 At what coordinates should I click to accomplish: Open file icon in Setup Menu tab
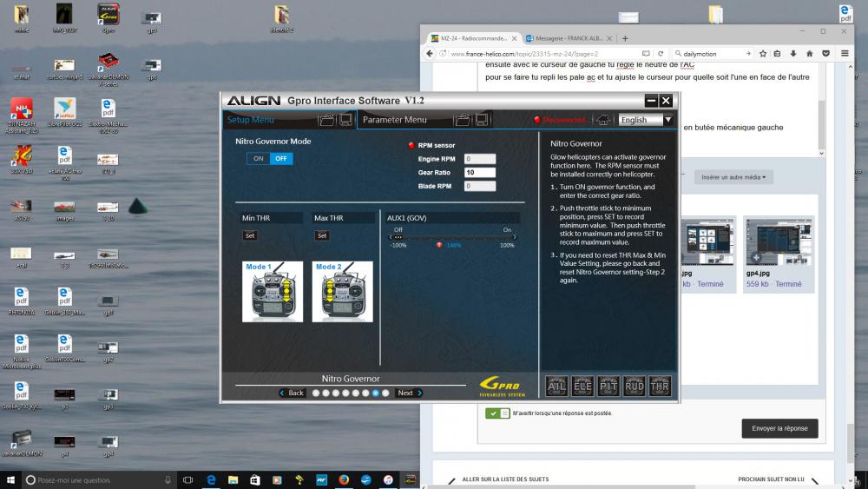point(326,120)
